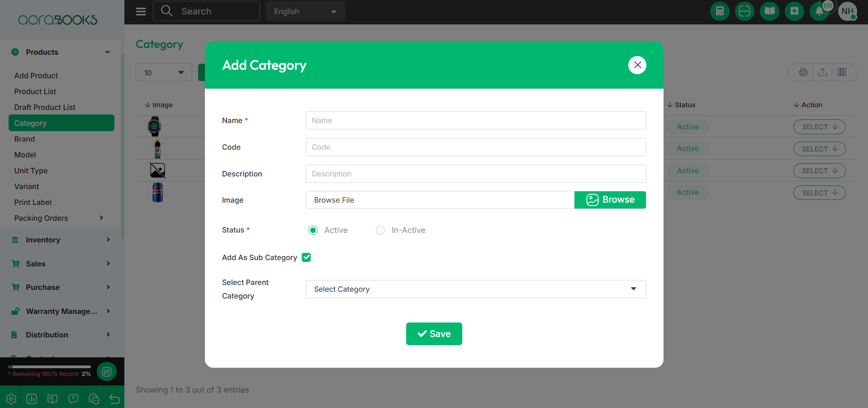Open the notifications bell icon
This screenshot has width=868, height=408.
819,11
